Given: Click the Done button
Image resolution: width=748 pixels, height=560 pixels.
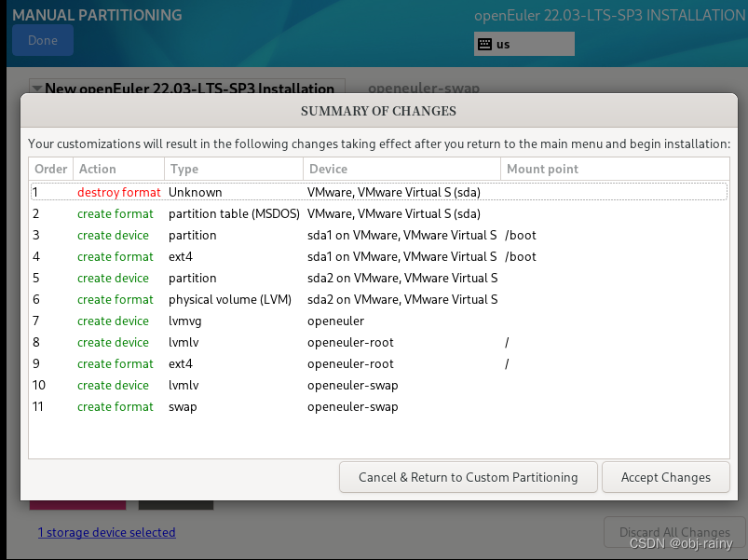Looking at the screenshot, I should [x=43, y=40].
